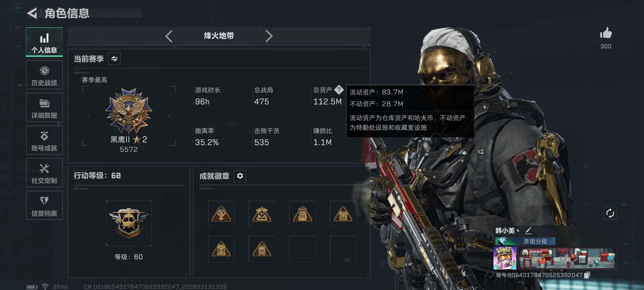Click the 彦祖分祖 title banner
The height and width of the screenshot is (290, 644).
tap(525, 241)
